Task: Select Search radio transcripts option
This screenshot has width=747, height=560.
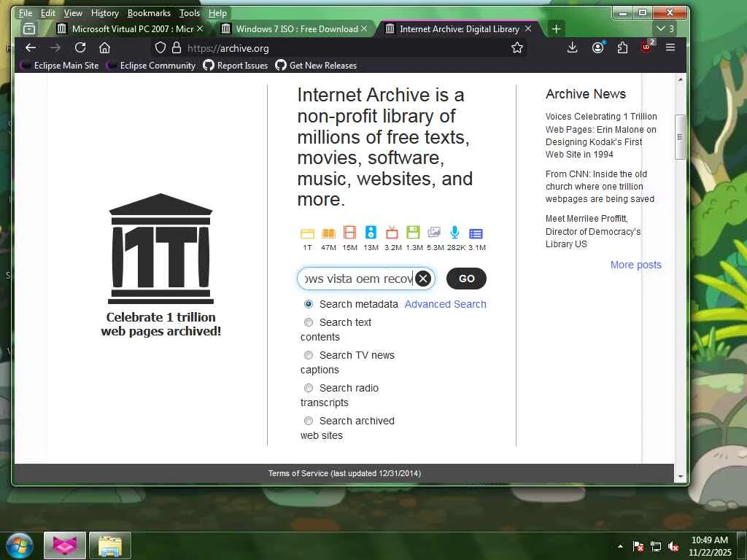Action: 309,388
